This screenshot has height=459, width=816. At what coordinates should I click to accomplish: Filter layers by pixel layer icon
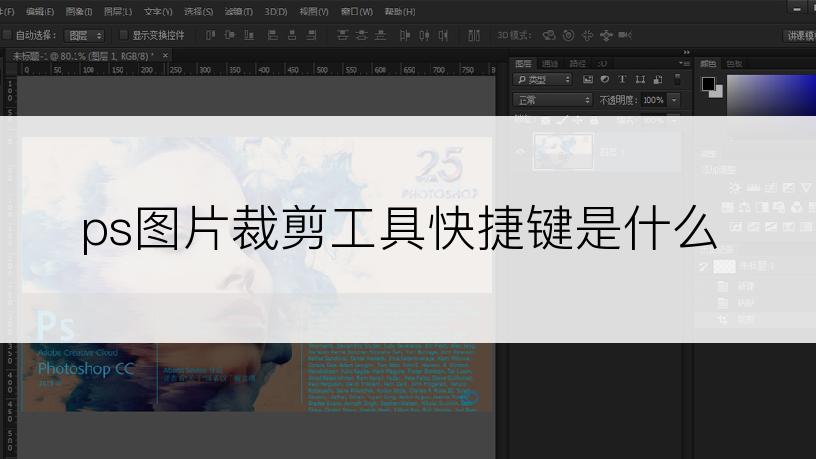click(x=588, y=80)
